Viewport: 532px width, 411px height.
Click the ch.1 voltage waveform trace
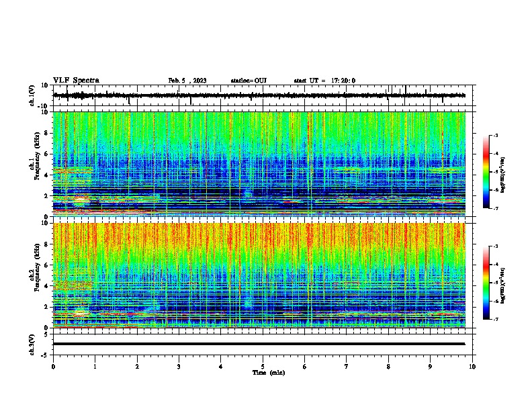259,95
